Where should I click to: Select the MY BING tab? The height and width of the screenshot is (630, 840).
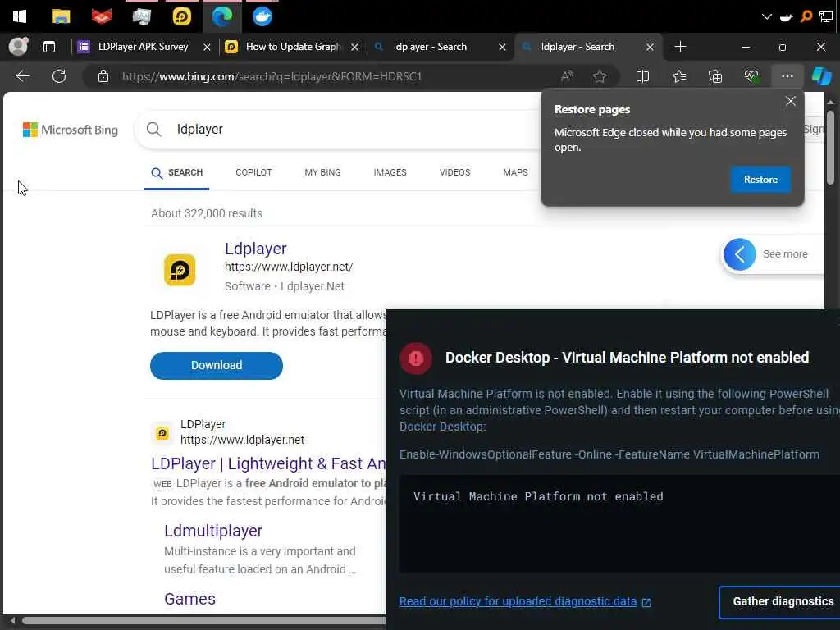tap(322, 172)
